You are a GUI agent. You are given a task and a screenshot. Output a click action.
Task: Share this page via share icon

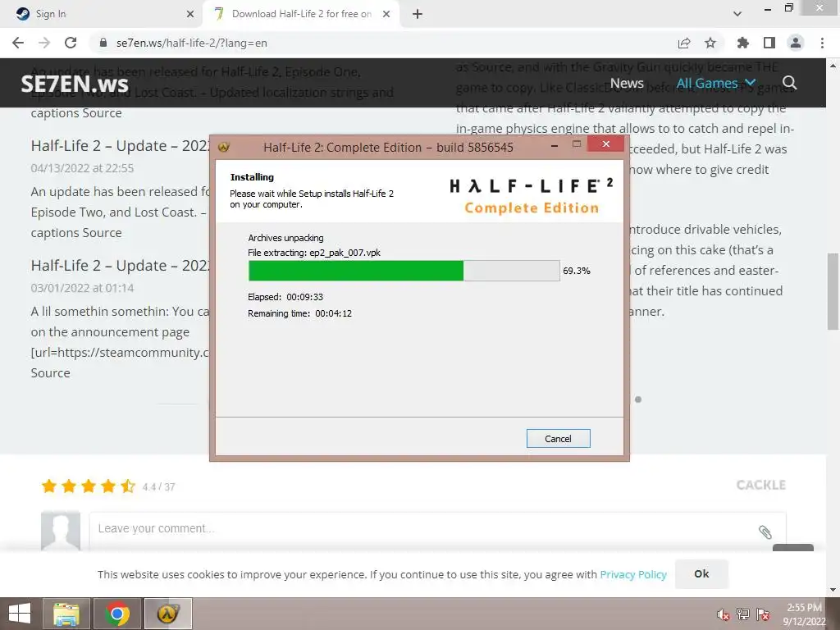[684, 43]
